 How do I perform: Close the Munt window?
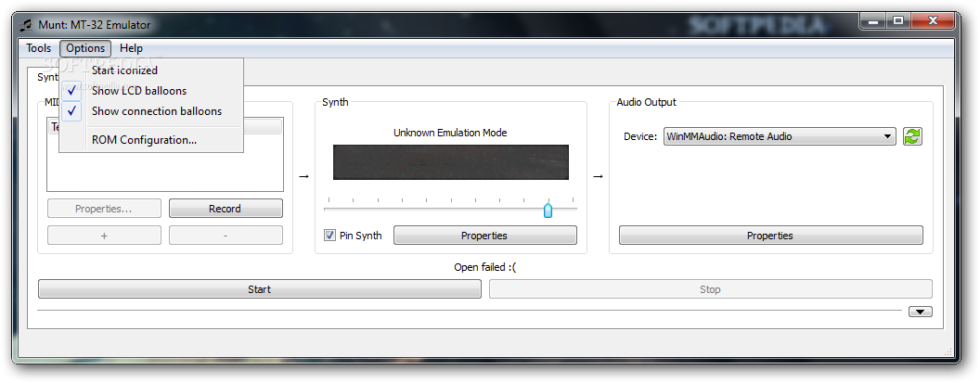click(933, 21)
